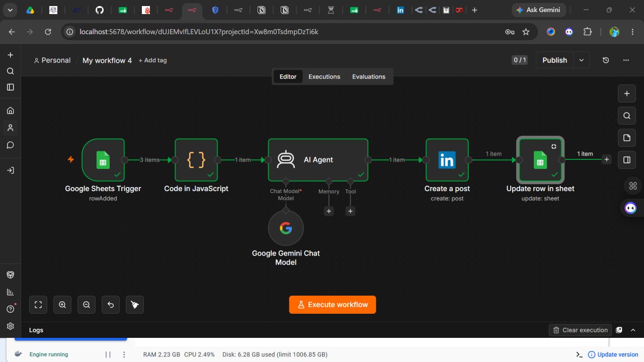The height and width of the screenshot is (362, 644).
Task: Click the sign-in arrow icon in sidebar
Action: pos(10,170)
